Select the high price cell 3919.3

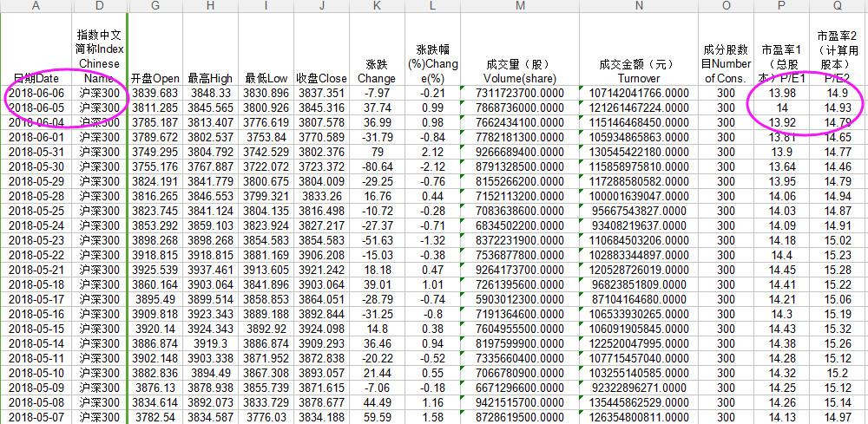pyautogui.click(x=211, y=343)
